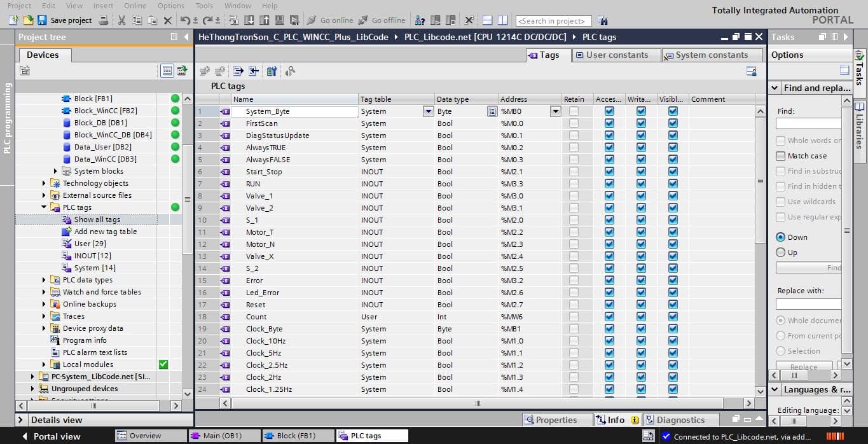Click Import tags icon in PLC tags toolbar
Image resolution: width=868 pixels, height=444 pixels.
[x=253, y=71]
